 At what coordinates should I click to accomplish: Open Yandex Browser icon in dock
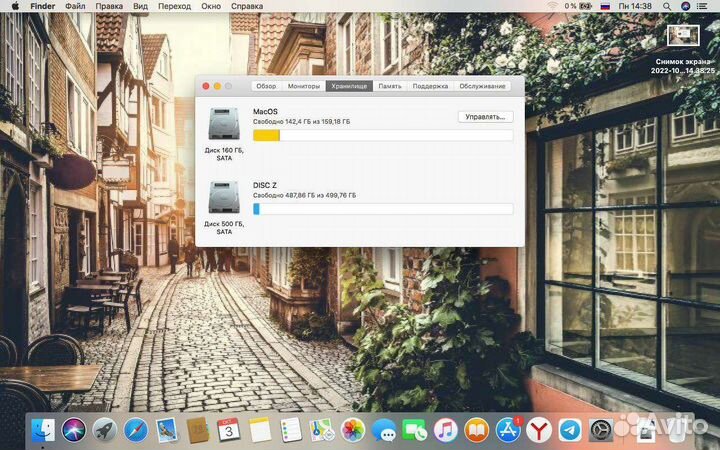pyautogui.click(x=539, y=430)
